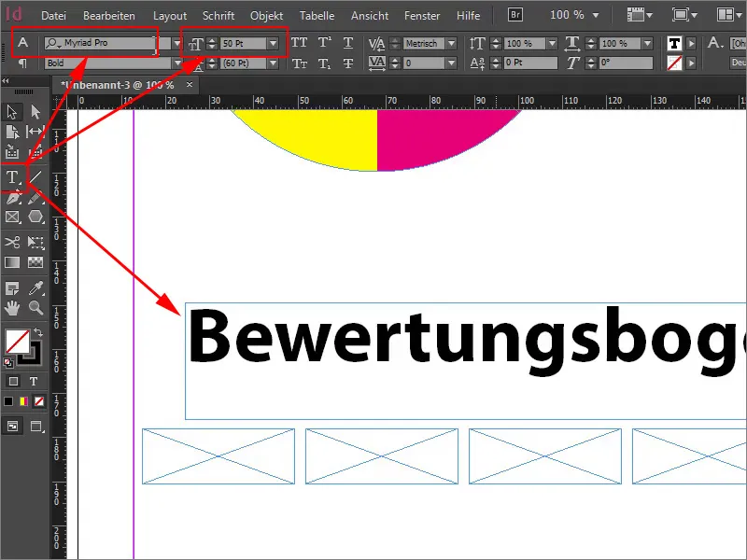Open the tracking value dropdown
Image resolution: width=747 pixels, height=560 pixels.
[451, 63]
